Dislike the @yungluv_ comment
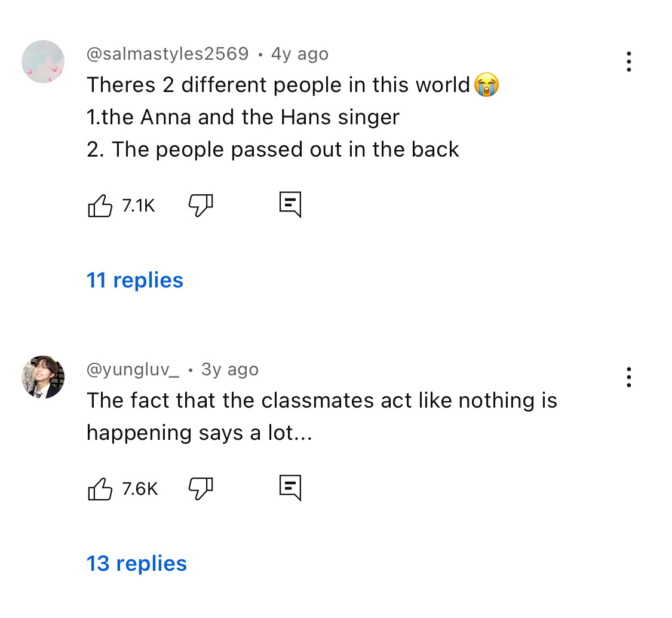672x618 pixels. (x=201, y=489)
